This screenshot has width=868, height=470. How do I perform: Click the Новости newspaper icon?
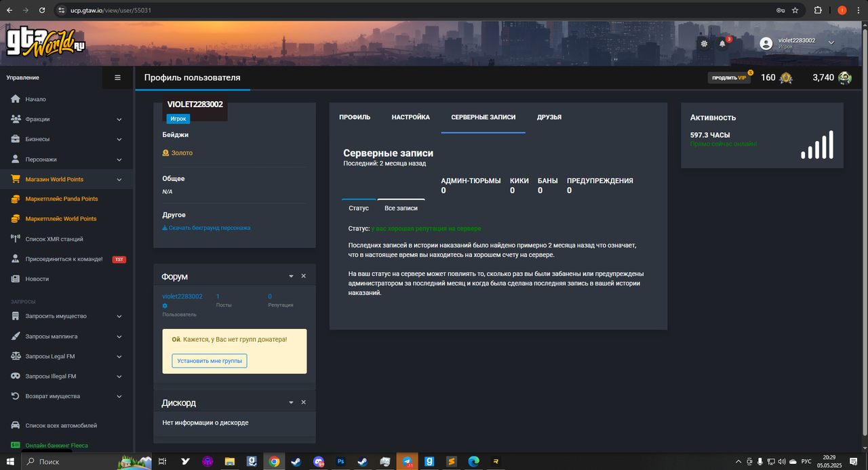(16, 279)
